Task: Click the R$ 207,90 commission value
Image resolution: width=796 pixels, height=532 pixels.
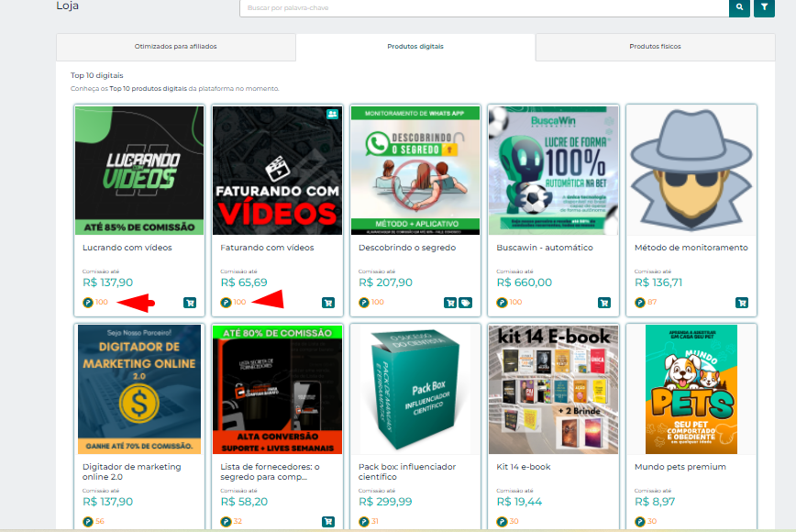Action: coord(385,283)
